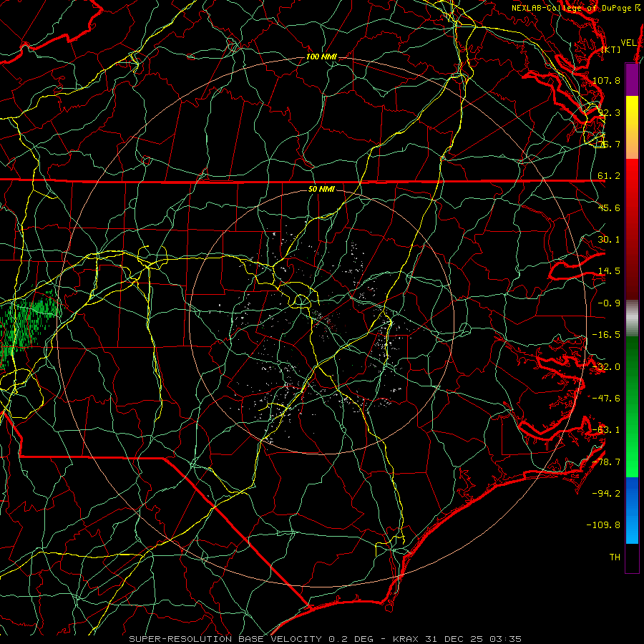Click the -109.8 scale value
Image resolution: width=644 pixels, height=644 pixels.
[603, 525]
